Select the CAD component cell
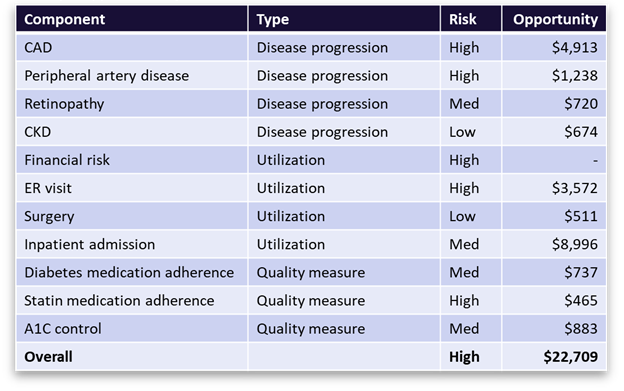The height and width of the screenshot is (391, 624). click(132, 48)
